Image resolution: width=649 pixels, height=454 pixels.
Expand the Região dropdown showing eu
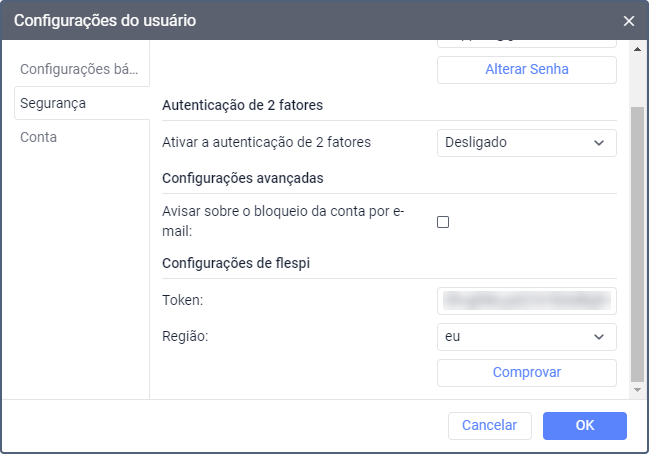click(x=526, y=337)
